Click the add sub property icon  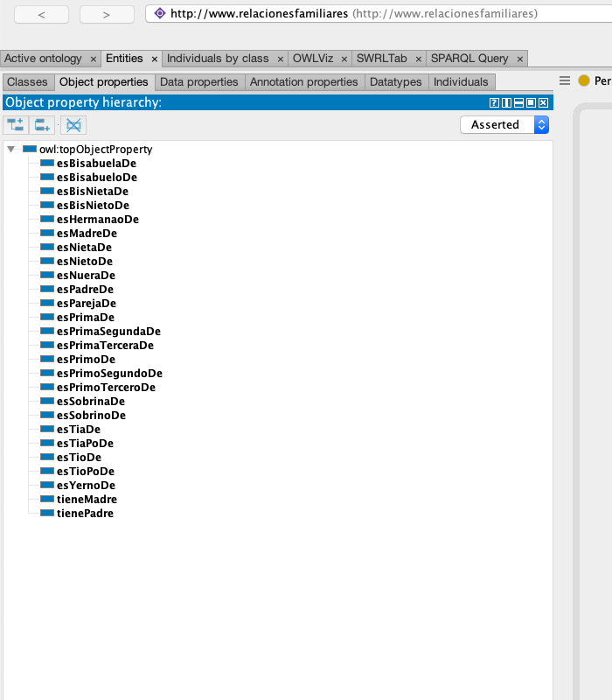pyautogui.click(x=16, y=125)
